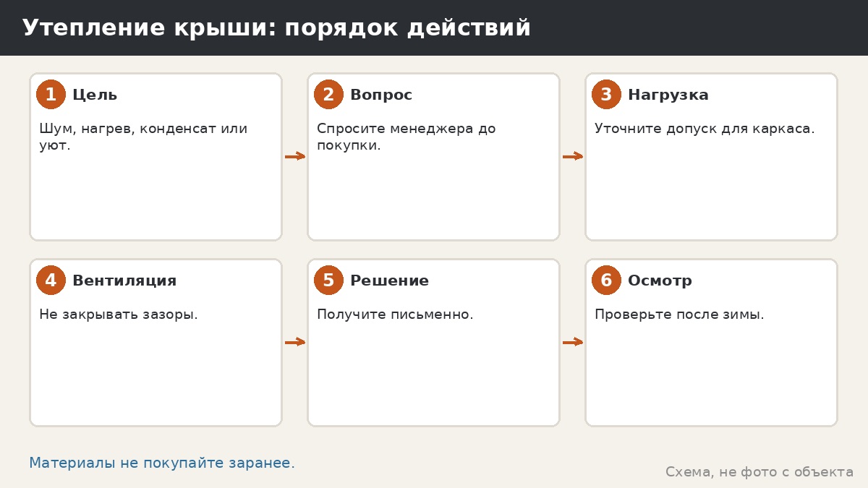Screen dimensions: 868x488
Task: Select the heading 'Цель'
Action: coord(95,95)
